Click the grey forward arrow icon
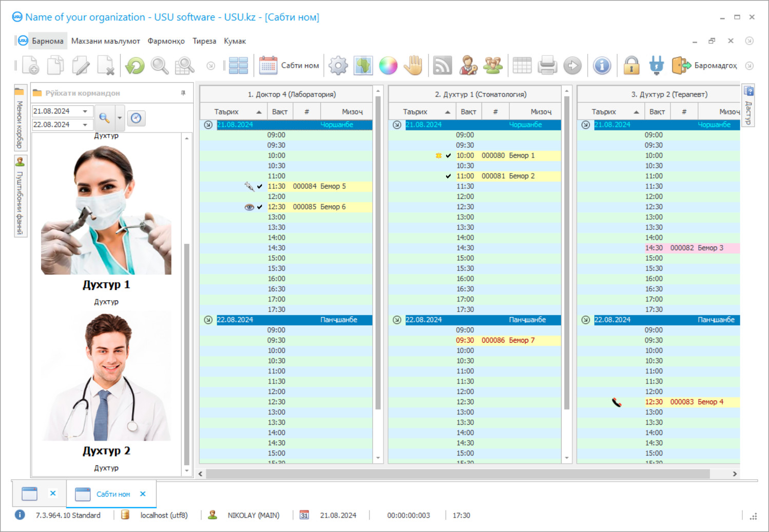 tap(572, 65)
